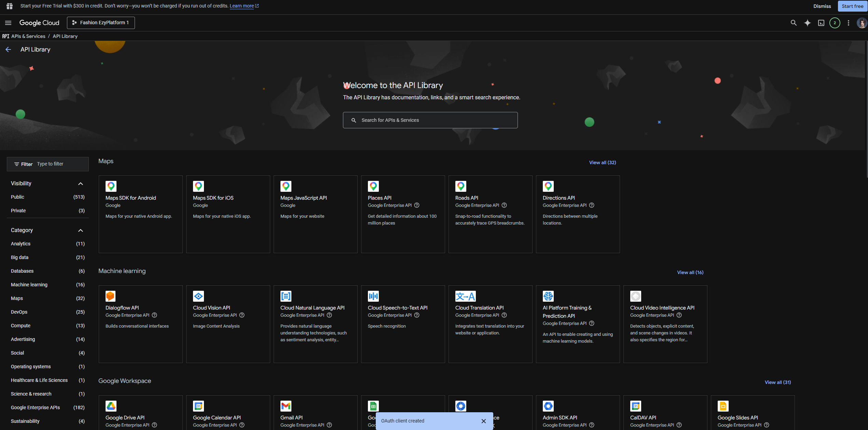This screenshot has width=868, height=430.
Task: Click the back arrow next to API Library
Action: click(x=8, y=49)
